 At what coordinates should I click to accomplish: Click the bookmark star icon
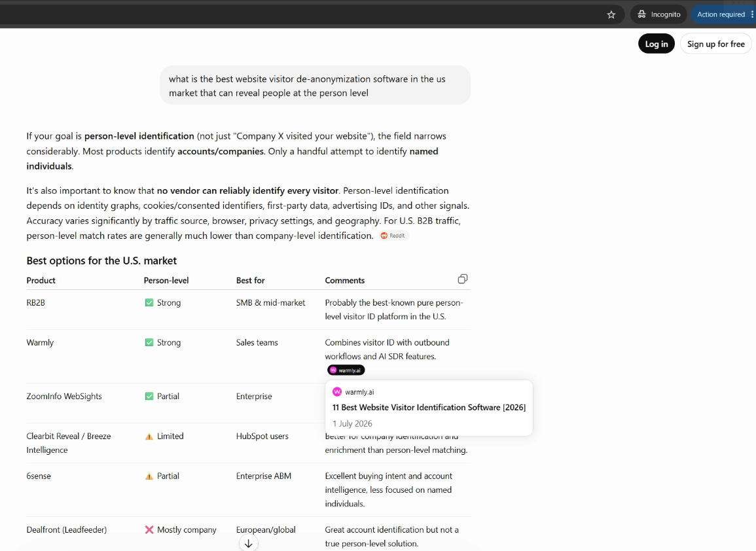point(611,14)
